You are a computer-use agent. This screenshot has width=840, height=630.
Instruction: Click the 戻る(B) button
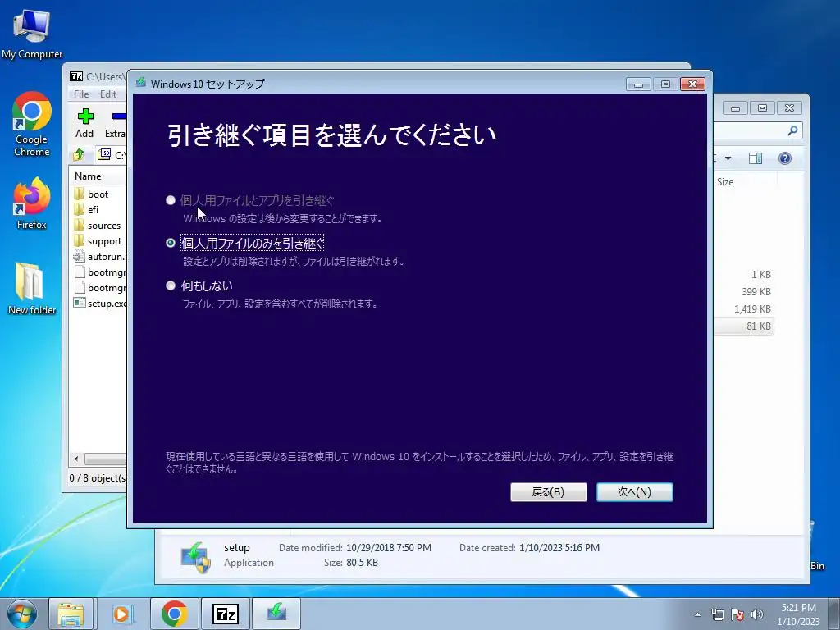[548, 492]
